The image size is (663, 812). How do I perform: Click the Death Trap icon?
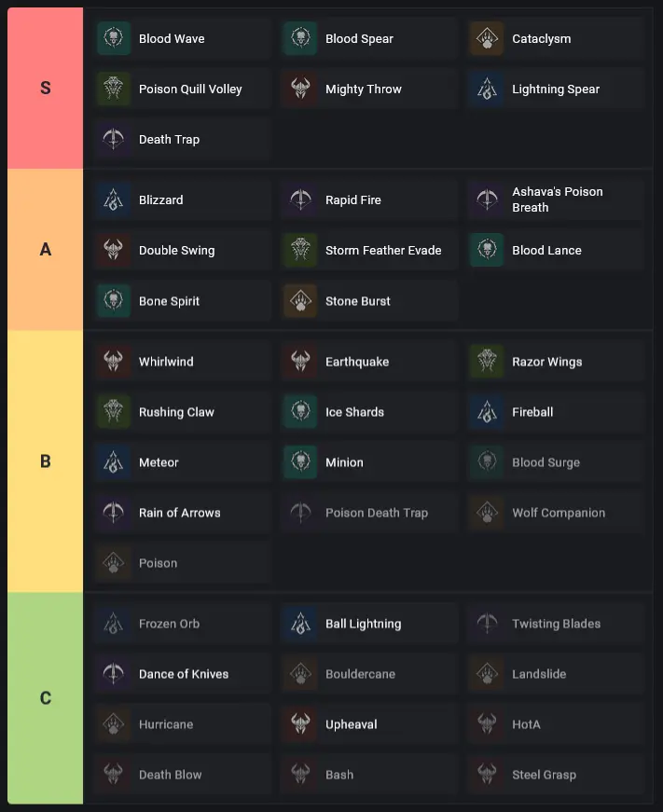[113, 140]
